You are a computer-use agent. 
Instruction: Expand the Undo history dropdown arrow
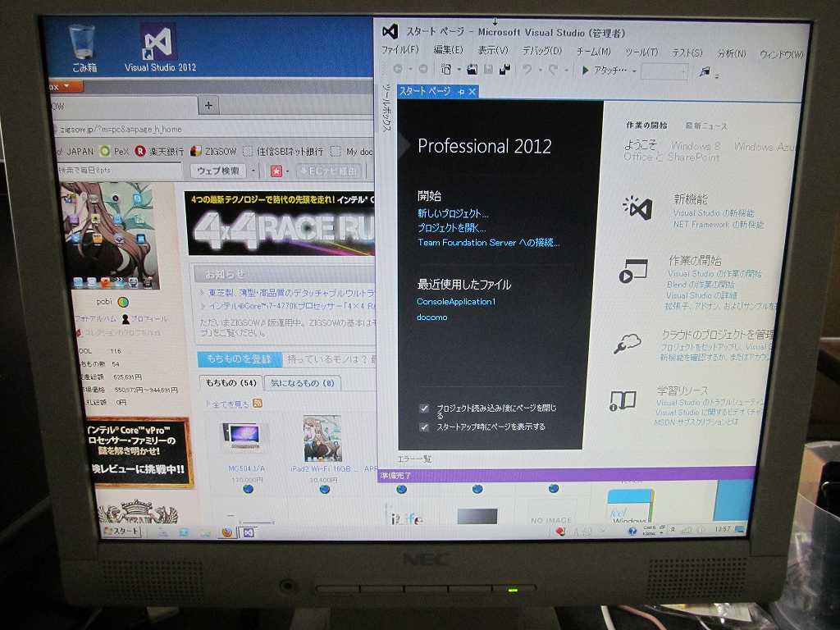click(540, 71)
